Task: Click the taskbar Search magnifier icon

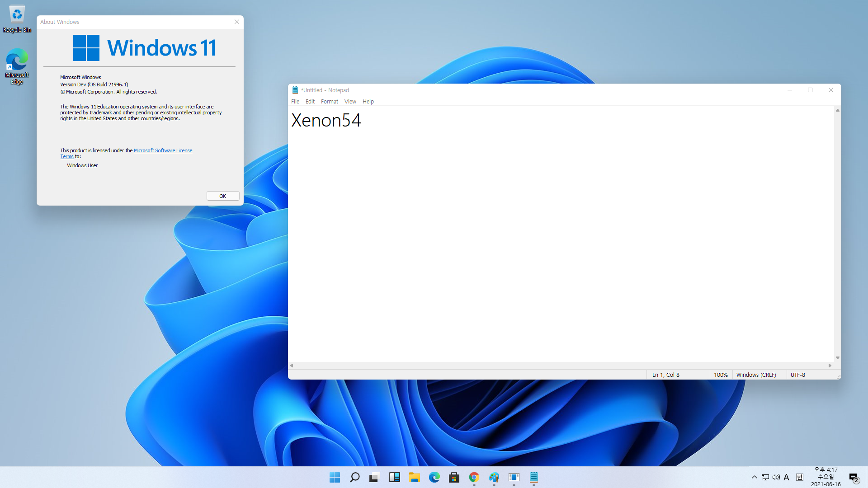Action: pos(355,477)
